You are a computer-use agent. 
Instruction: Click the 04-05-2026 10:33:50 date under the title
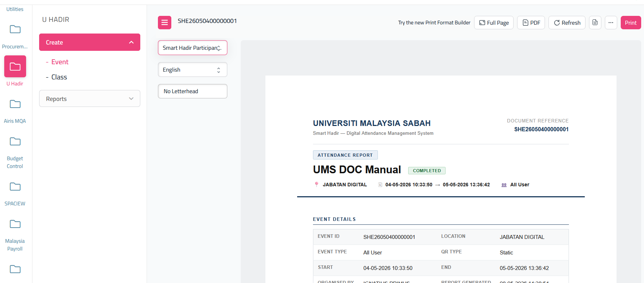(x=409, y=185)
